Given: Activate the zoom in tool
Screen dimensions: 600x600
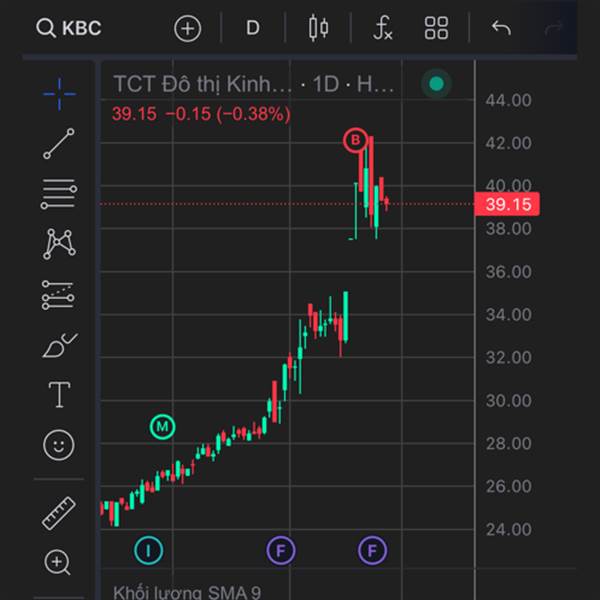Looking at the screenshot, I should (x=57, y=562).
